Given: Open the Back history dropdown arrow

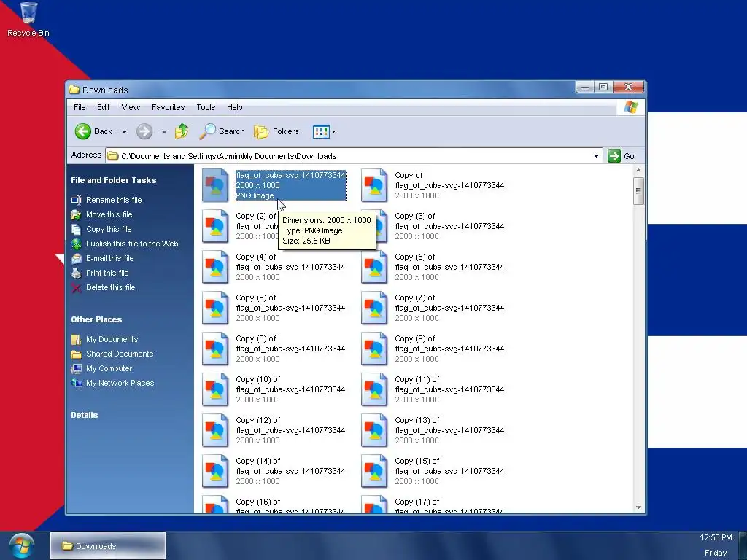Looking at the screenshot, I should coord(124,132).
